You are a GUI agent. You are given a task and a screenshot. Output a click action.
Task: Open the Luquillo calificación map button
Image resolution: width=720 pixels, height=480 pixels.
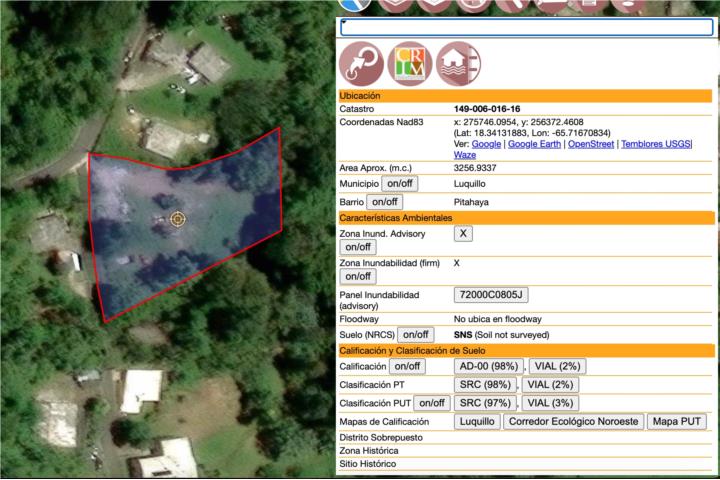coord(477,422)
